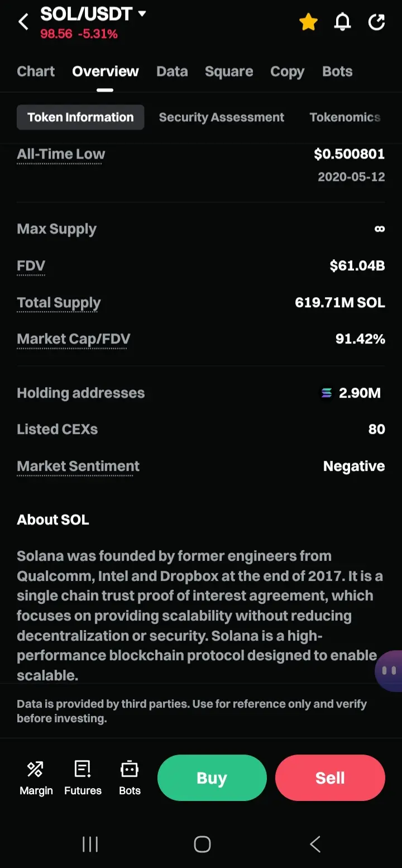Open Android recent apps button
The image size is (402, 868).
[90, 844]
